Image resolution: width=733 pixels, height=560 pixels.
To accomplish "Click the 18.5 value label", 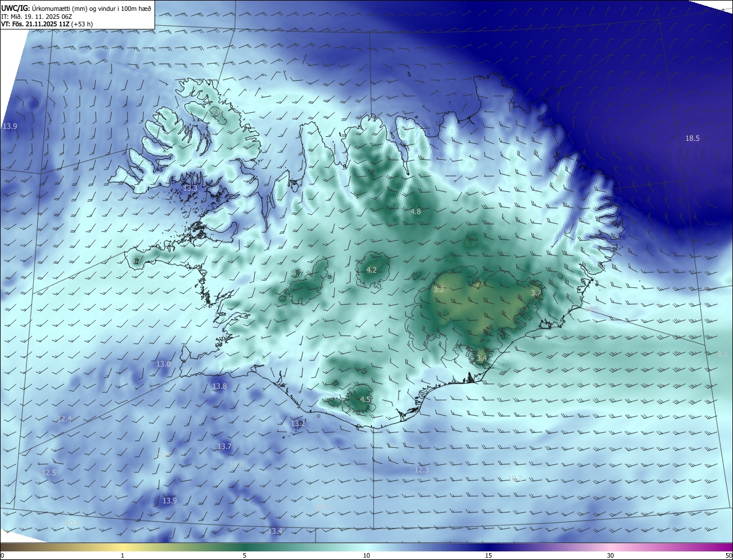I will [x=693, y=138].
